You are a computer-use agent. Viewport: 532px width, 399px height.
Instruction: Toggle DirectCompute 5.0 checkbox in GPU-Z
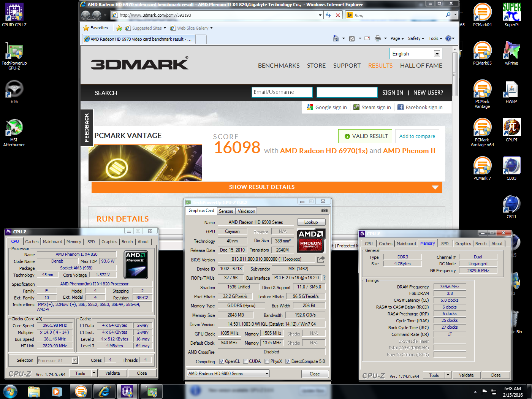coord(288,361)
